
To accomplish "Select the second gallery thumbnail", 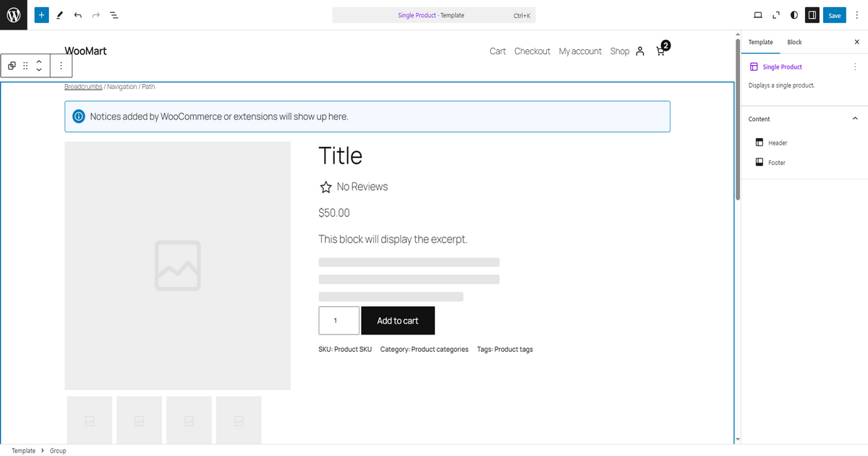I will tap(139, 420).
